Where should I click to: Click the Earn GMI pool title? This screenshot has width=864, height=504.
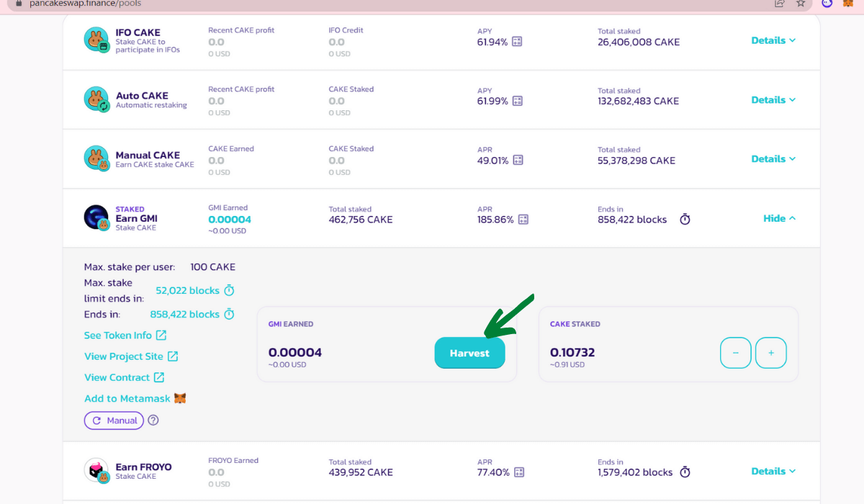137,218
